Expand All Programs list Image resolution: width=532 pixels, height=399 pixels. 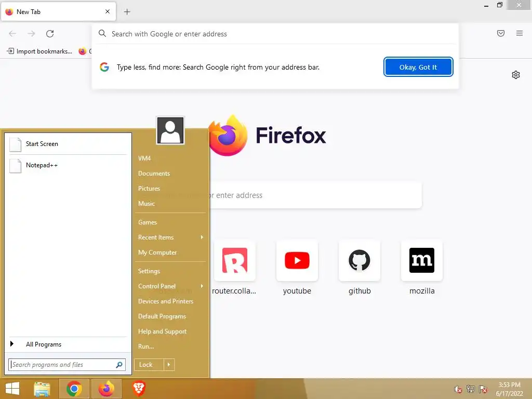pyautogui.click(x=68, y=344)
